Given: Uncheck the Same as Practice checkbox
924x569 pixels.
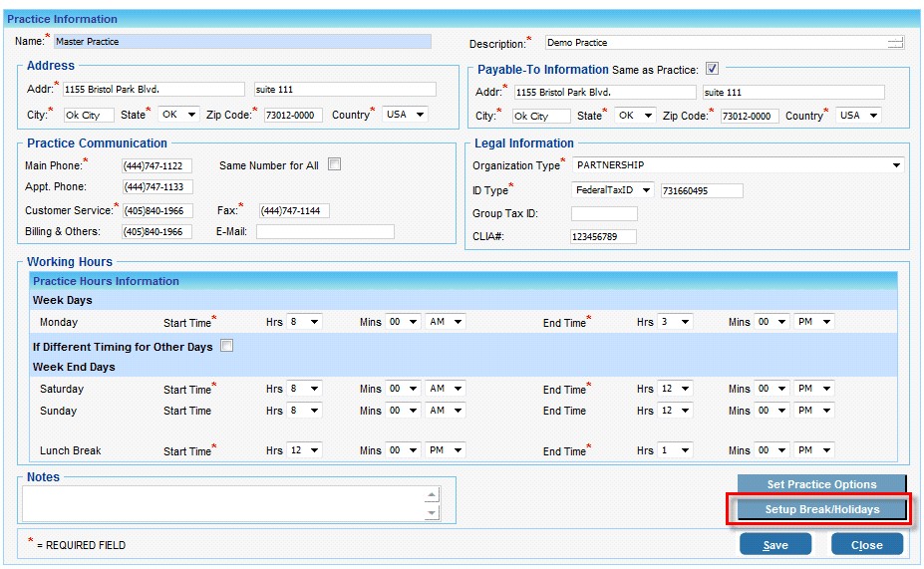Looking at the screenshot, I should tap(712, 69).
